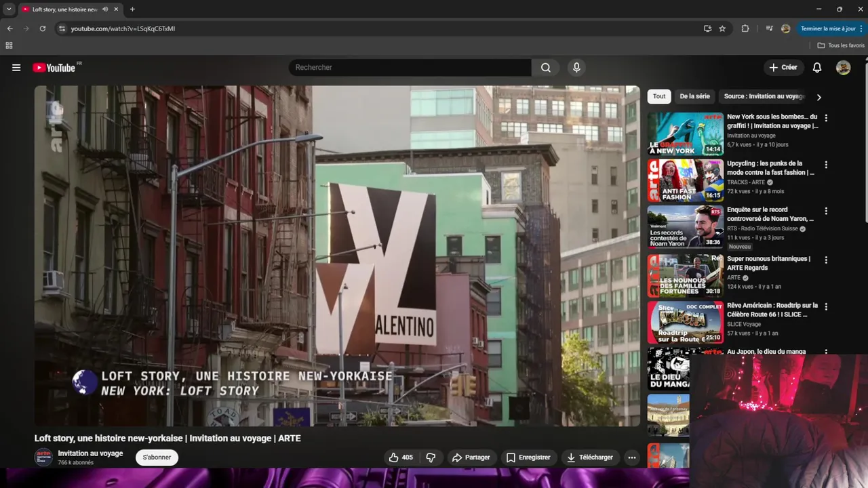Open options for Route 66 roadtrip video

[826, 306]
